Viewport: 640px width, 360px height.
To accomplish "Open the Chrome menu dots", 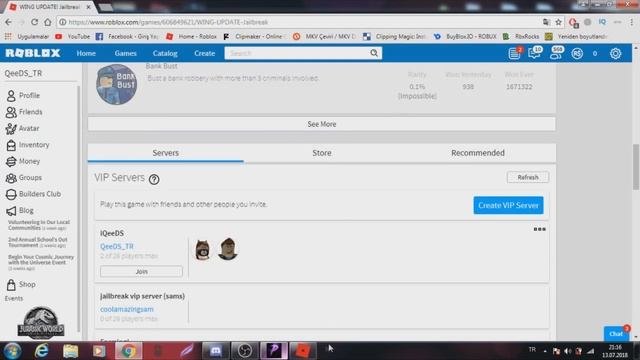I will (x=631, y=22).
